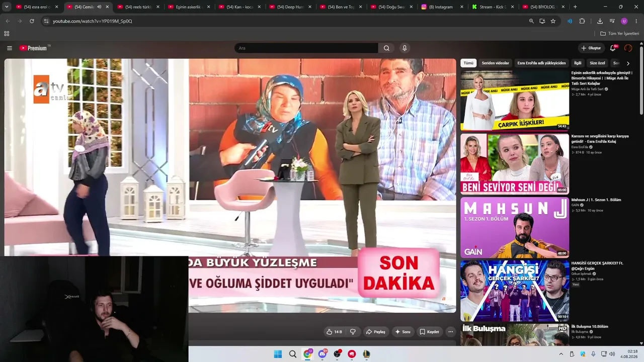644x362 pixels.
Task: Click the 'Soru' ask button
Action: tap(403, 332)
